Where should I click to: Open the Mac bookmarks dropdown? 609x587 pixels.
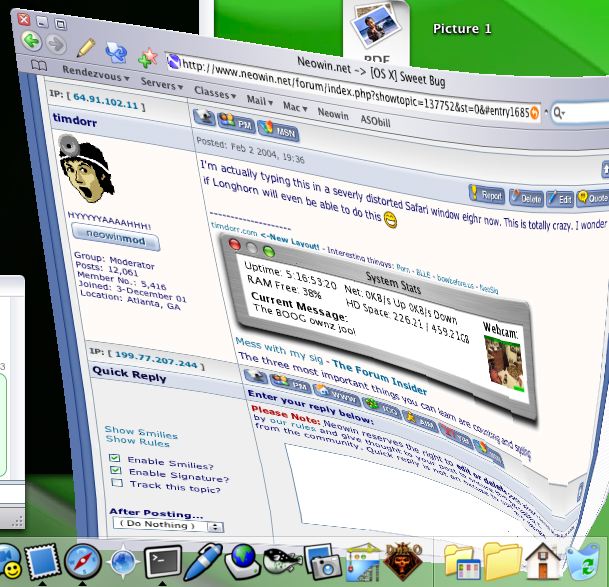click(x=295, y=106)
